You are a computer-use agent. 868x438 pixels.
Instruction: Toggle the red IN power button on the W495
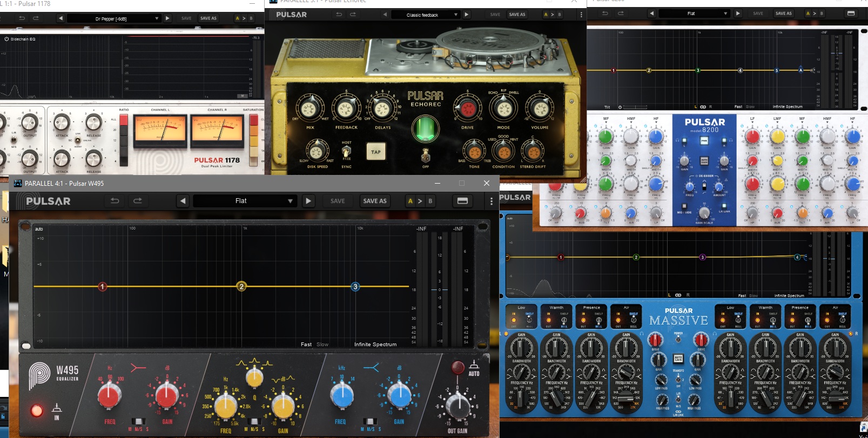pyautogui.click(x=37, y=410)
